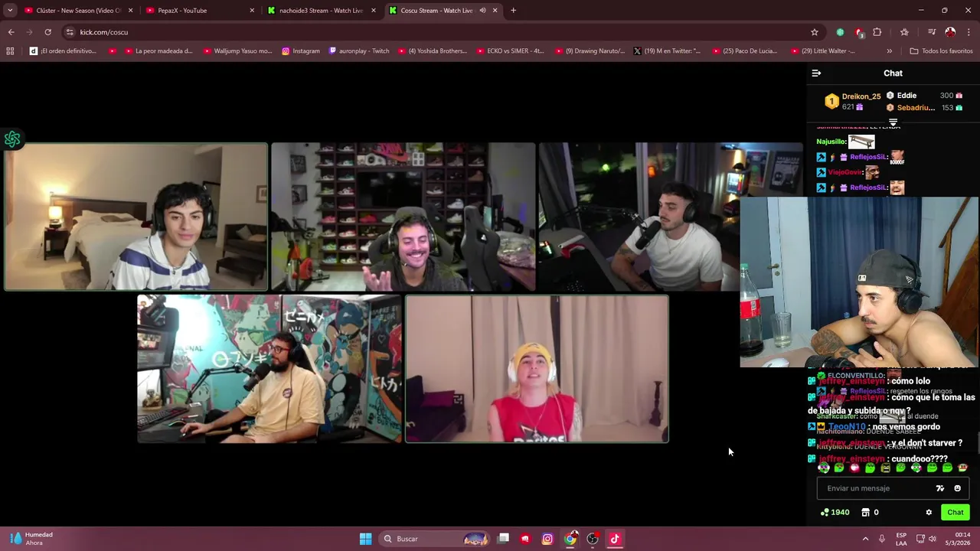Open the taskbar volume control

point(932,539)
